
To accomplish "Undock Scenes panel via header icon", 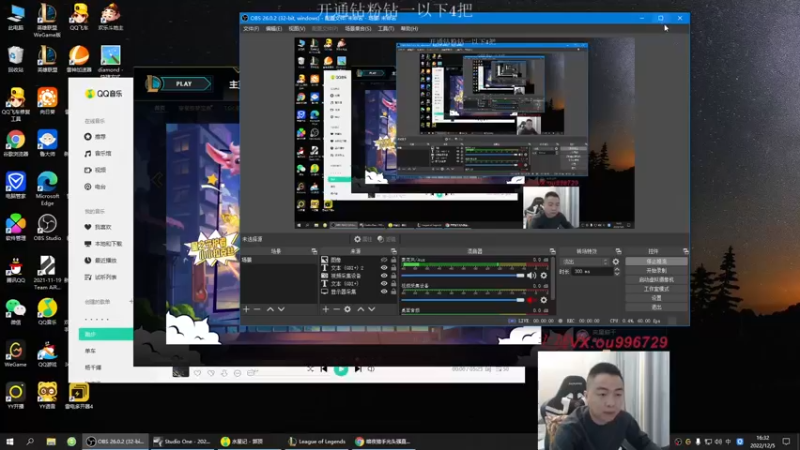I will (x=314, y=251).
